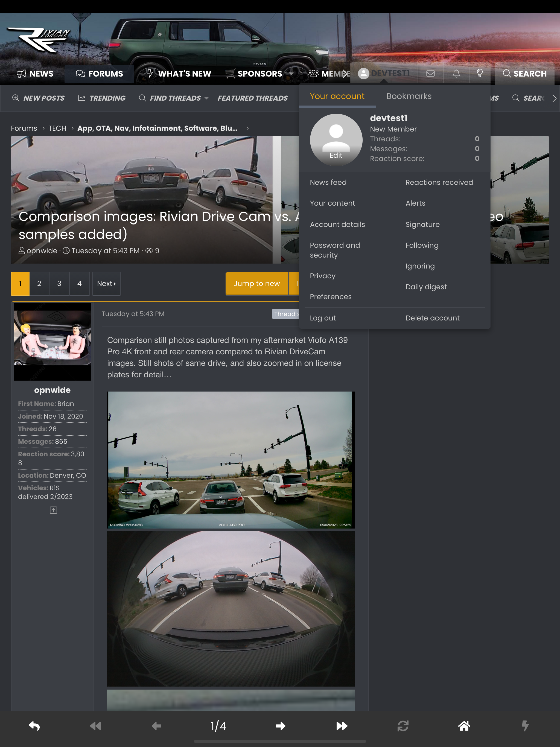Open the SPONSORS nav link
560x747 pixels.
254,74
